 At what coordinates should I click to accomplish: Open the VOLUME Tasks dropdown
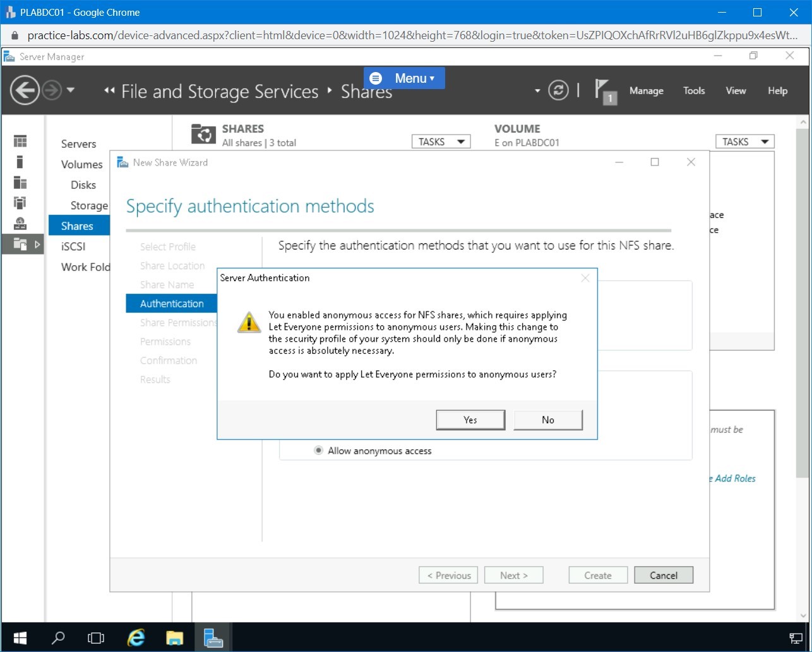[745, 142]
